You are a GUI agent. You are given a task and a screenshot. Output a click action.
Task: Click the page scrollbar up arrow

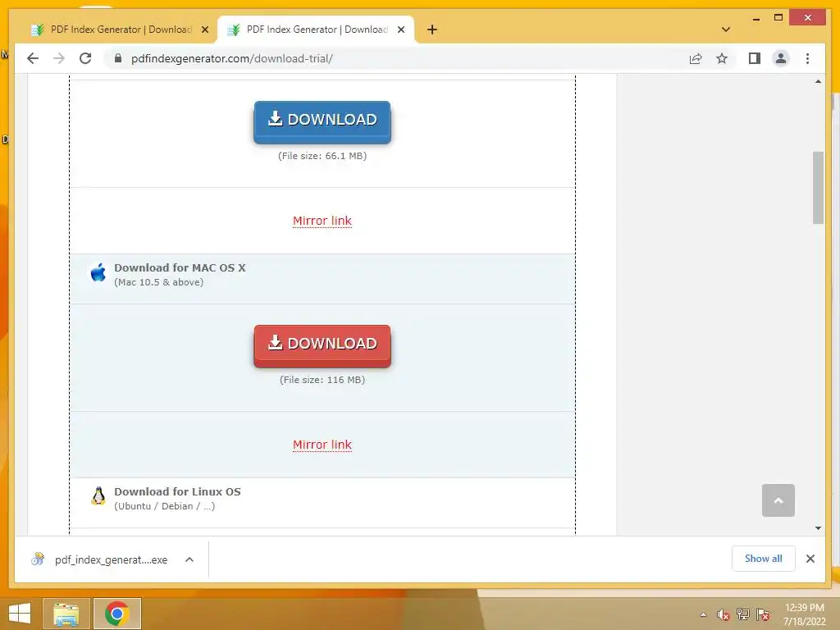point(818,81)
